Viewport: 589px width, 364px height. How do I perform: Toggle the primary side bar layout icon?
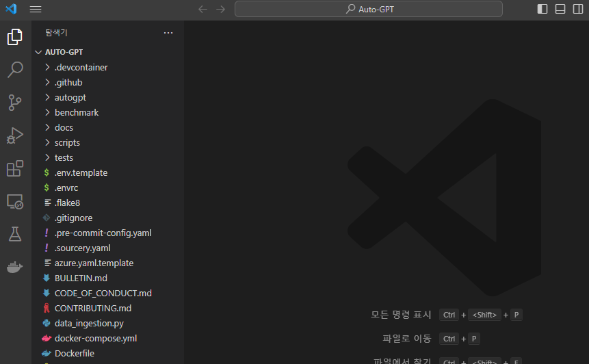(542, 9)
